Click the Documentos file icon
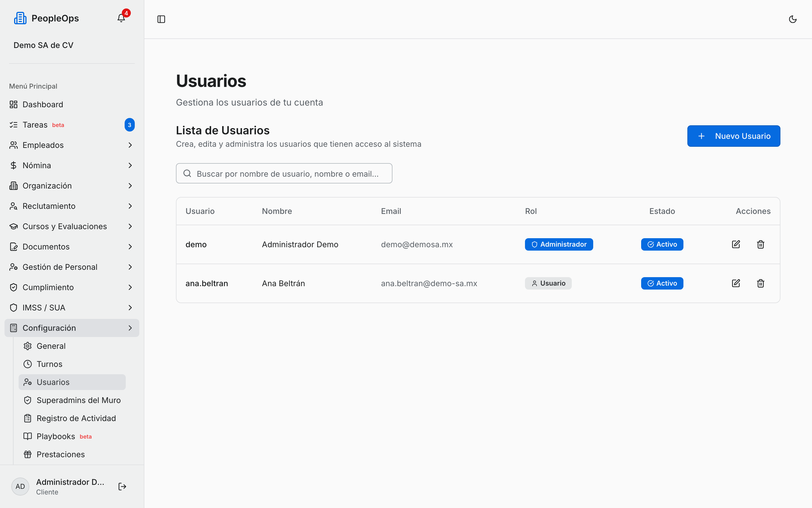 tap(14, 247)
